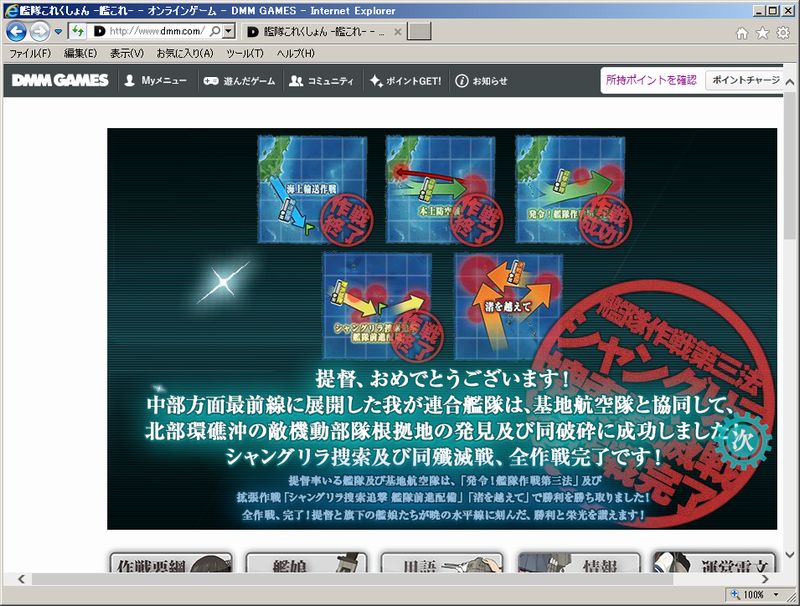800x606 pixels.
Task: Select the シャングリラ捜索追撃 map thumbnail
Action: click(378, 307)
